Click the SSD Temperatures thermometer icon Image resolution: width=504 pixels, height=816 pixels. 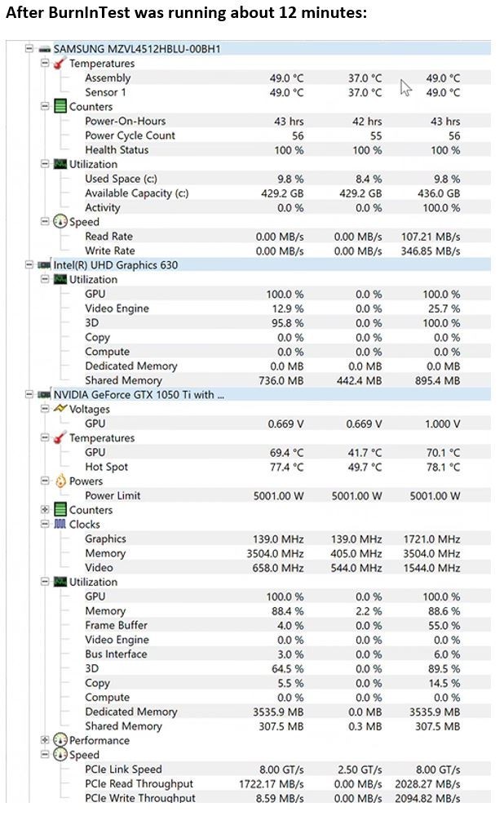click(x=60, y=64)
